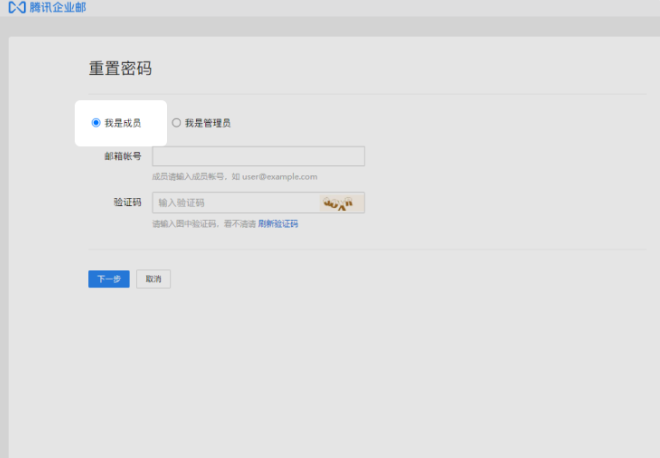Screen dimensions: 660x458
Task: Select the 我是成员 radio button
Action: (96, 123)
